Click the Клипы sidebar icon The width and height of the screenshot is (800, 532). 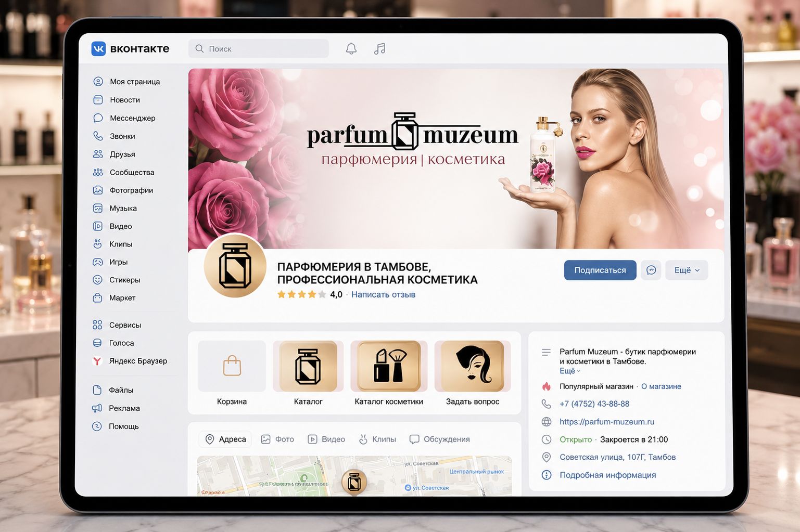[x=98, y=244]
